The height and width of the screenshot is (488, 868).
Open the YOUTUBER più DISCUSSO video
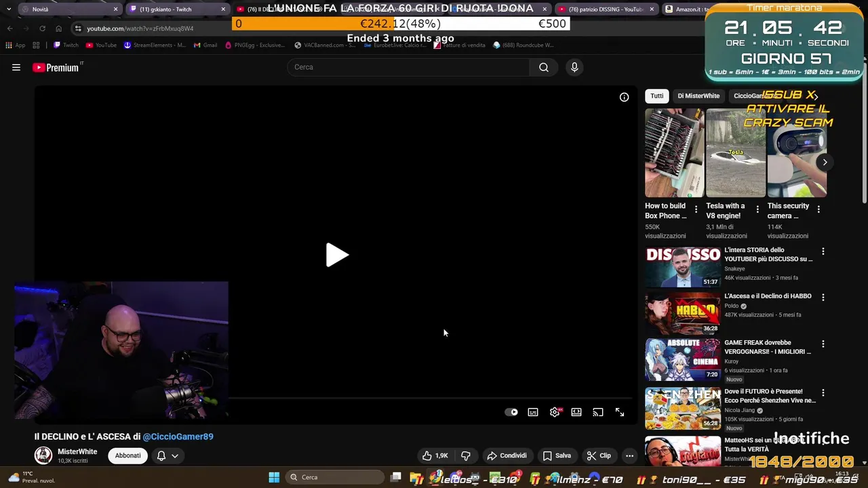click(683, 267)
